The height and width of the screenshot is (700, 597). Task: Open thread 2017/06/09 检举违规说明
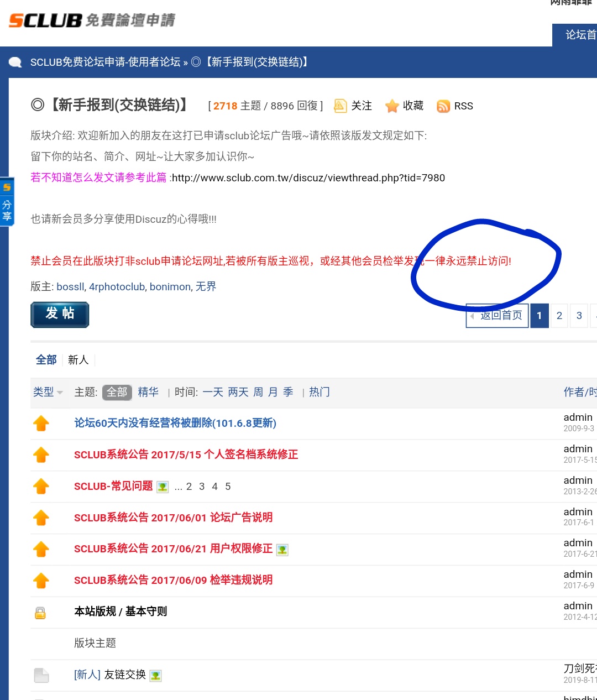(x=173, y=580)
